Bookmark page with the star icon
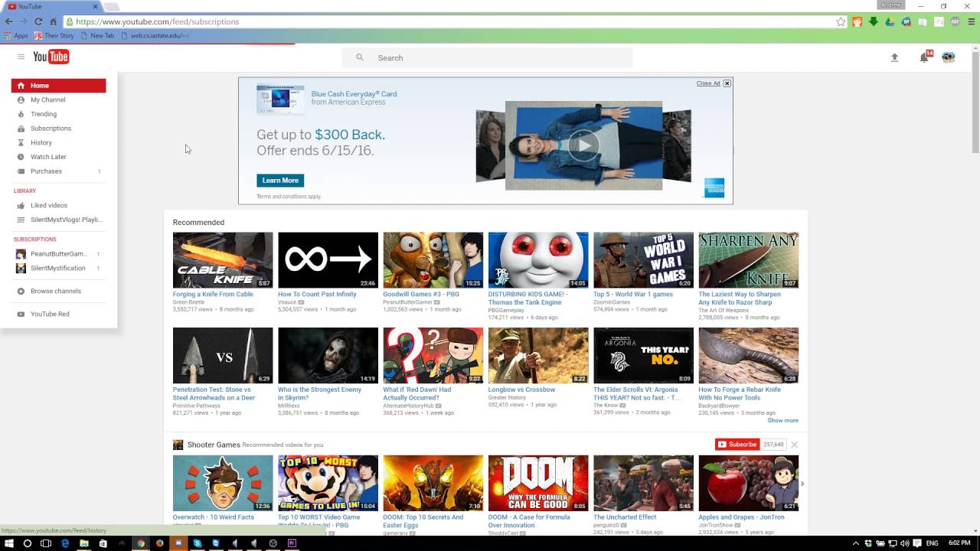 (x=841, y=21)
